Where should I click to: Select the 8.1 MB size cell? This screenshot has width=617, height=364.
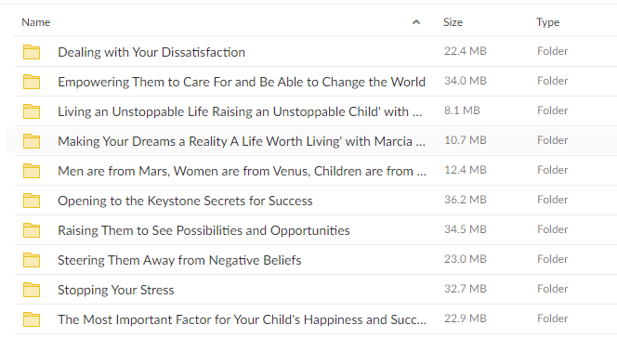point(462,110)
